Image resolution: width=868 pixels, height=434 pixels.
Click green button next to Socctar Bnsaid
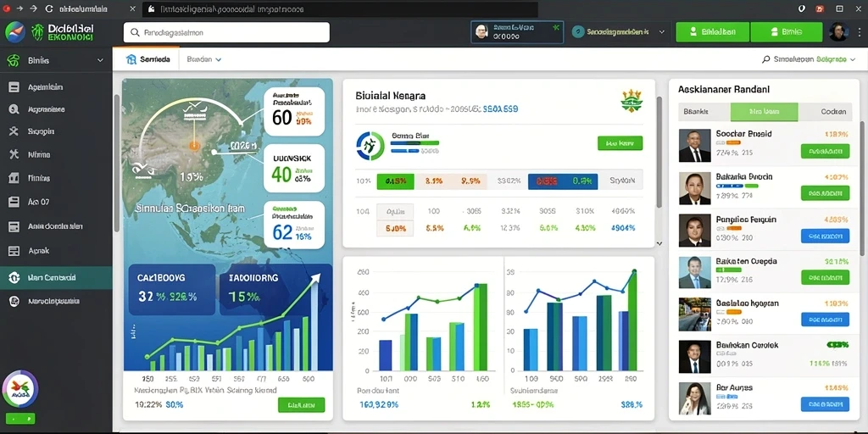tap(825, 151)
